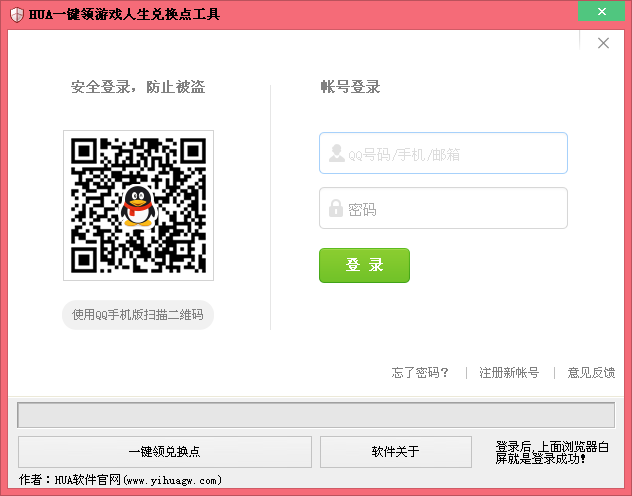Click the QQ penguin QR code image
This screenshot has height=496, width=632.
[x=138, y=205]
